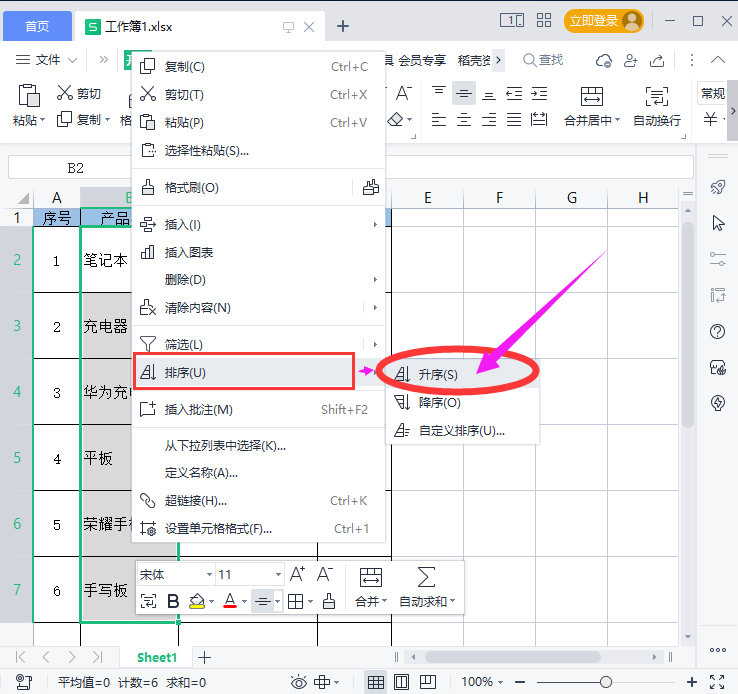Decrease font size in ribbon
The height and width of the screenshot is (694, 738).
[404, 93]
